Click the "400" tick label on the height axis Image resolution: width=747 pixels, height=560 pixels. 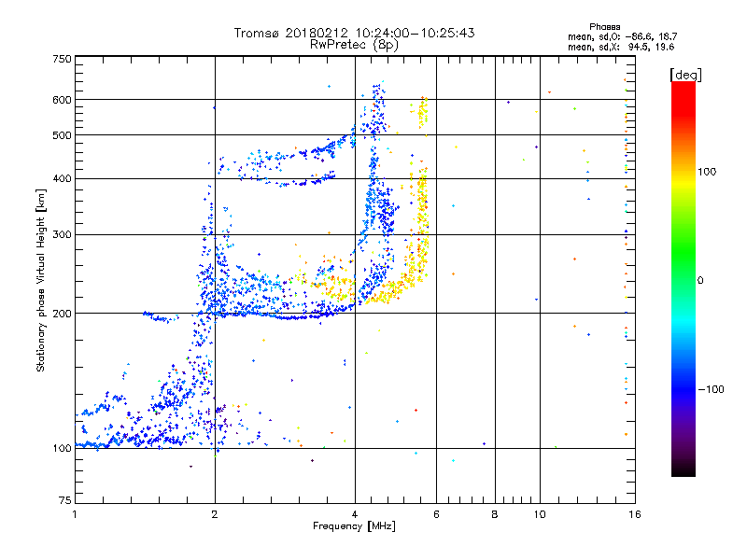click(x=63, y=179)
